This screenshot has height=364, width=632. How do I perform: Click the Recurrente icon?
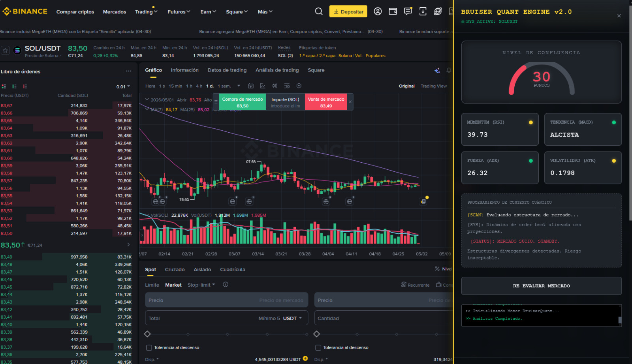point(404,285)
